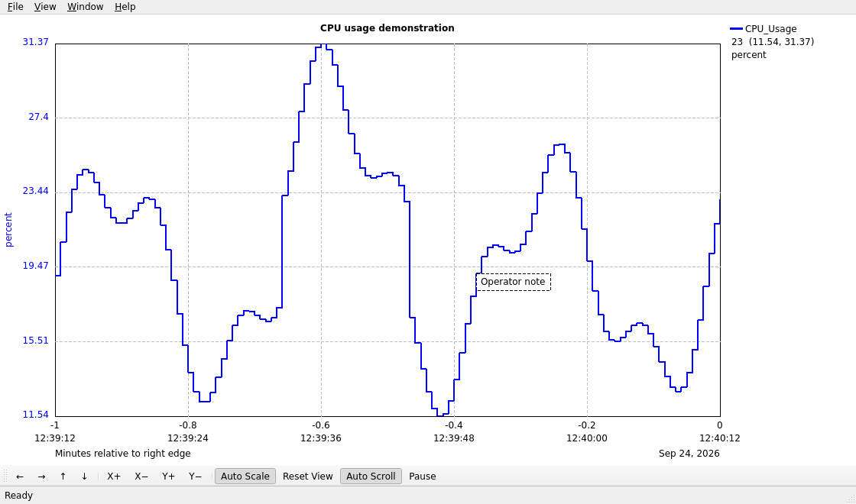Grab the toolbar drag handle
The image size is (856, 504).
pos(5,477)
